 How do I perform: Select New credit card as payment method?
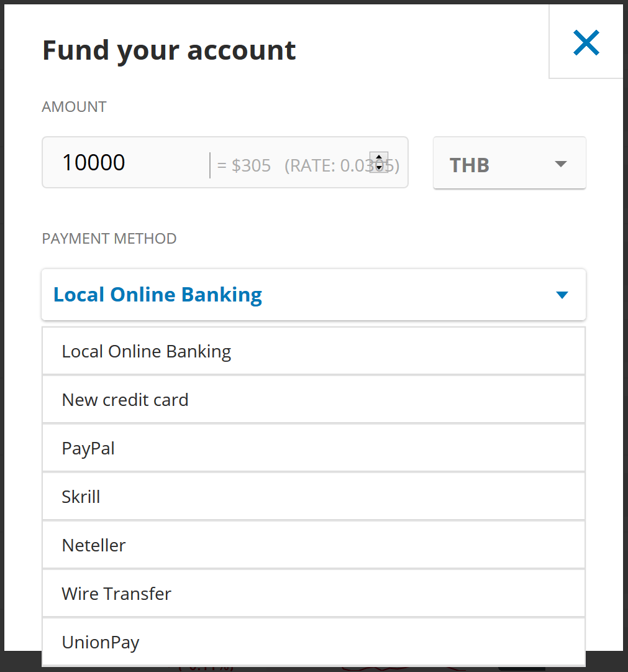[125, 399]
